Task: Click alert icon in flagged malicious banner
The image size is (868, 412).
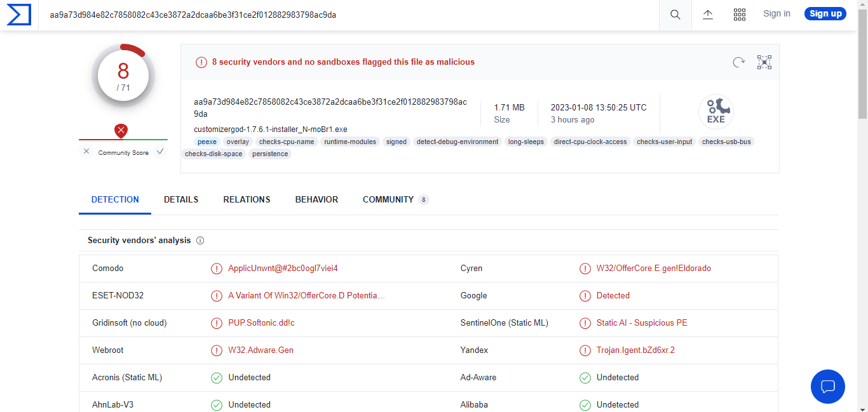Action: (201, 62)
